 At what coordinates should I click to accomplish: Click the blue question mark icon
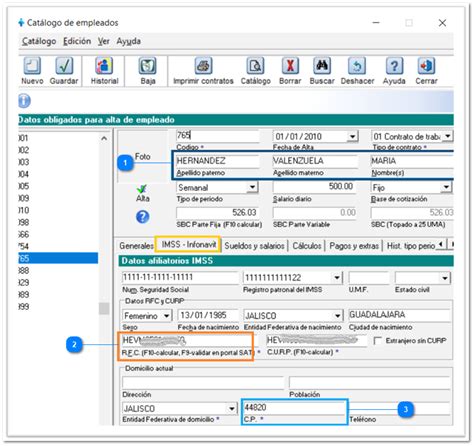point(143,217)
